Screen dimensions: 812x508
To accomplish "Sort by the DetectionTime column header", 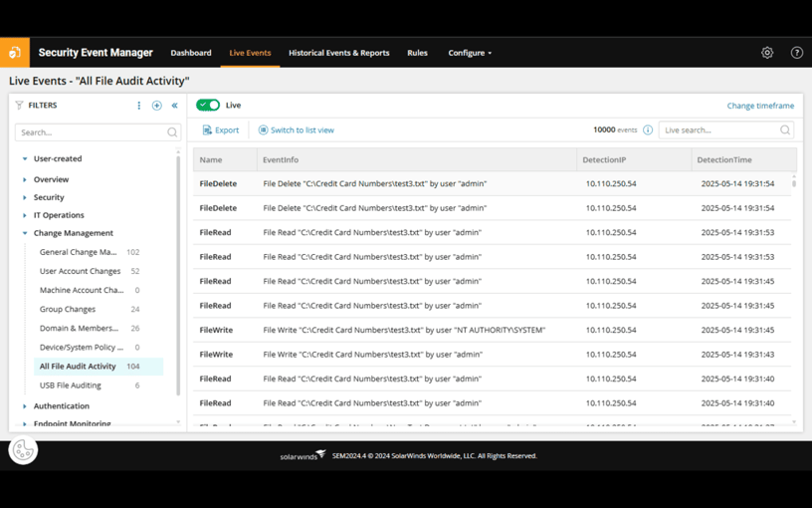I will pos(744,159).
